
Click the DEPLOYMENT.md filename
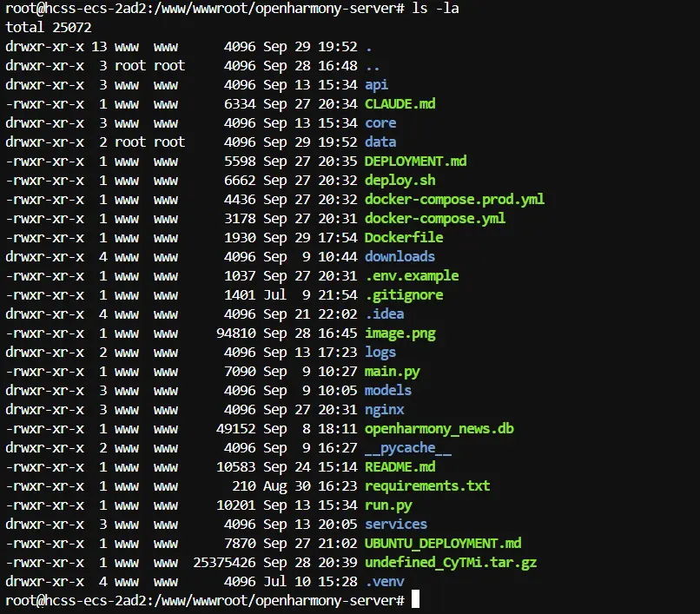click(416, 161)
